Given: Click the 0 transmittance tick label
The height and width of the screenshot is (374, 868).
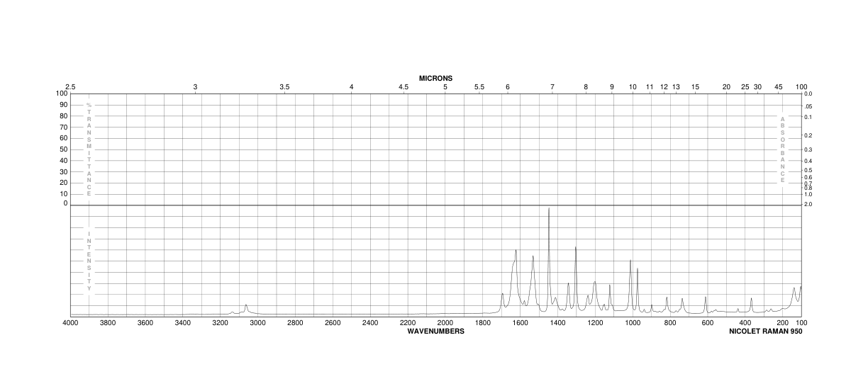Looking at the screenshot, I should [x=66, y=203].
